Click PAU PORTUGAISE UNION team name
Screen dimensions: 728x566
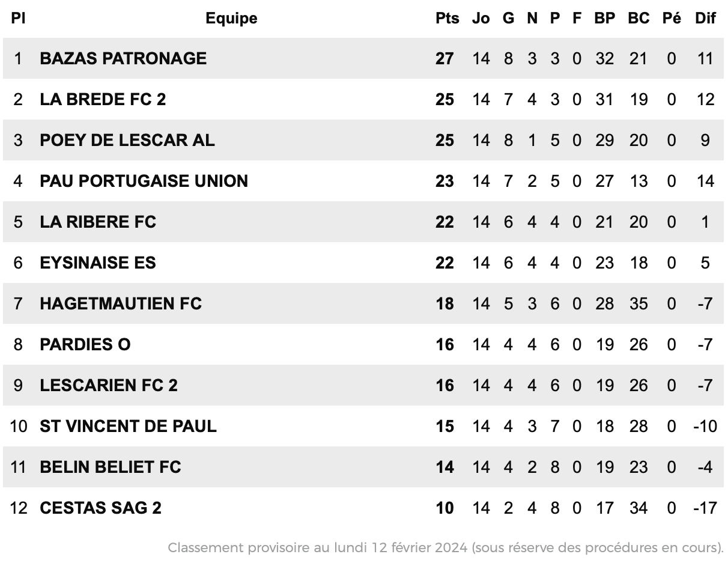144,181
